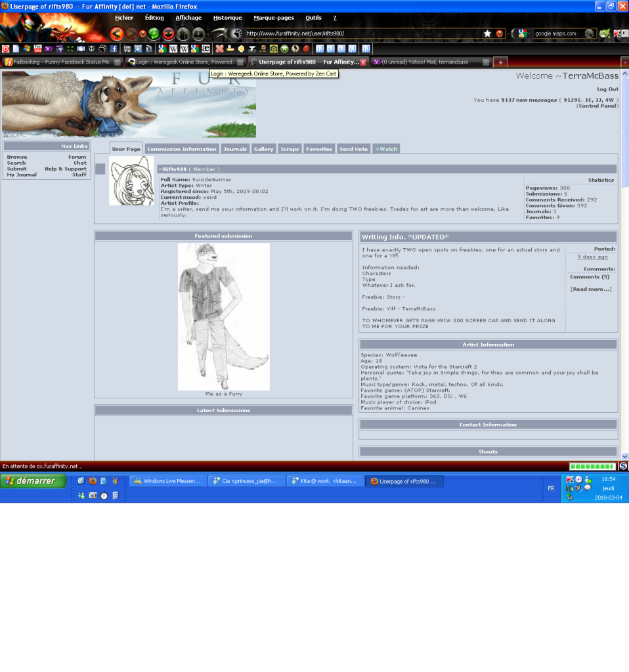Open the search engine selector dropdown

pyautogui.click(x=524, y=33)
